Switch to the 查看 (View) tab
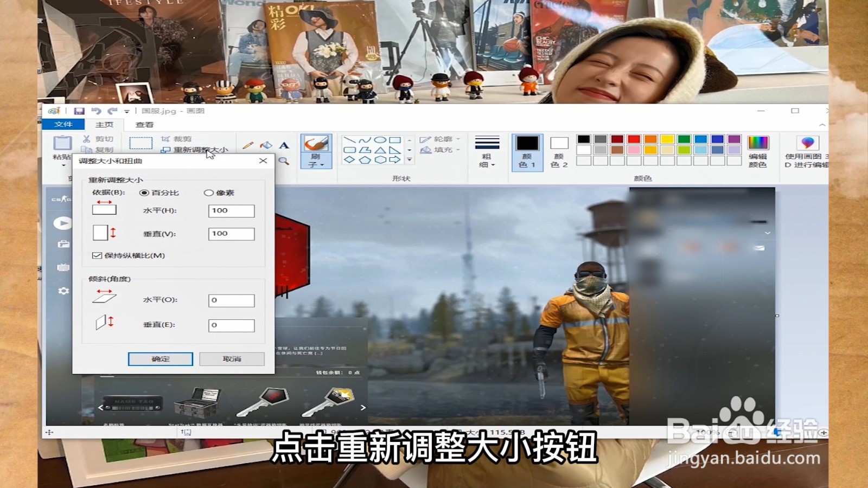 pos(144,125)
